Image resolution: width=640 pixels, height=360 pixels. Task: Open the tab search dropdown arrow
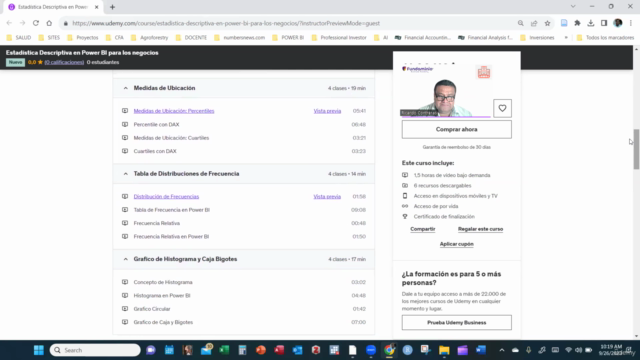pos(573,7)
